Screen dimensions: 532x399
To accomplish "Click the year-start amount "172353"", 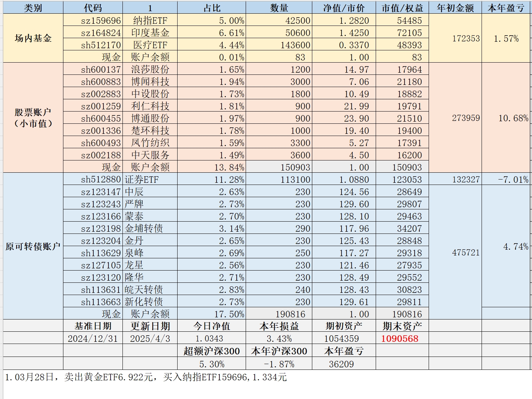I will [x=455, y=38].
